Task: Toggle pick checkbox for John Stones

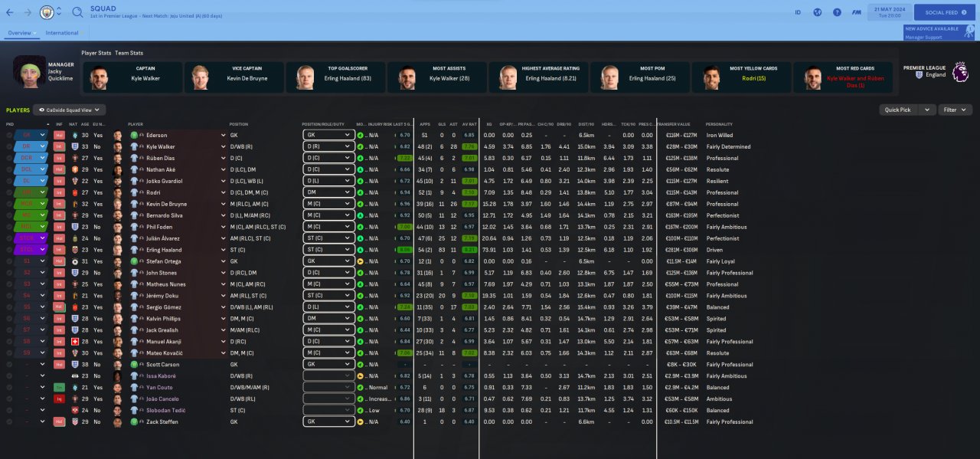Action: 9,273
